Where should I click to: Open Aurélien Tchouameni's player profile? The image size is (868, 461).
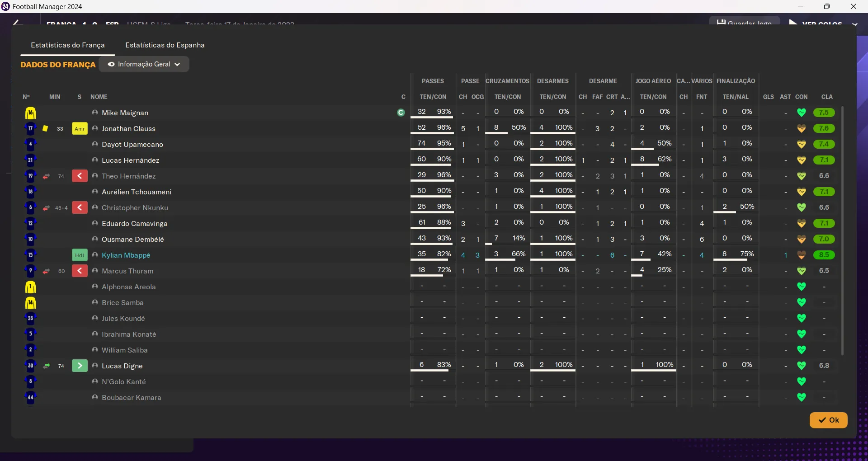tap(137, 192)
